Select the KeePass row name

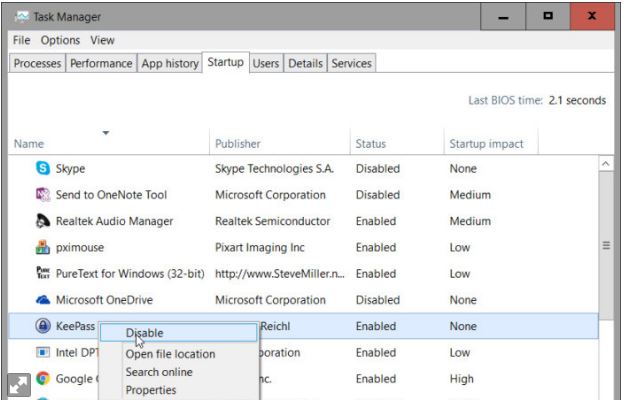75,326
